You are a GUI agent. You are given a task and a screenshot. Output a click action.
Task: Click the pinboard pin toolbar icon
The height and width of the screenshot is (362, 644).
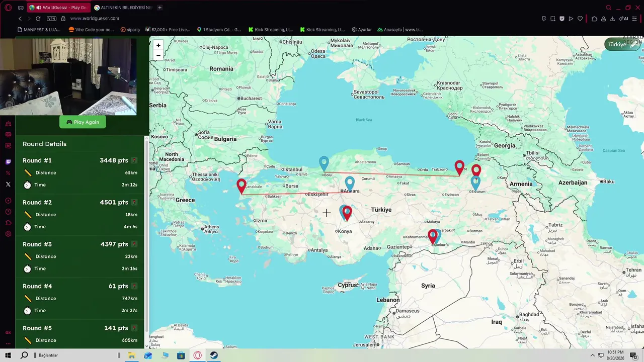(x=544, y=19)
